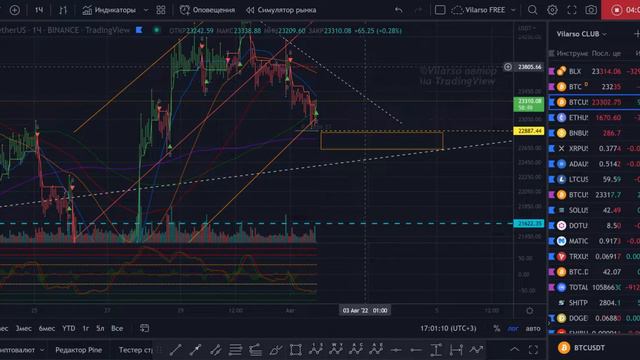
Task: Redo the last chart action
Action: pos(418,10)
